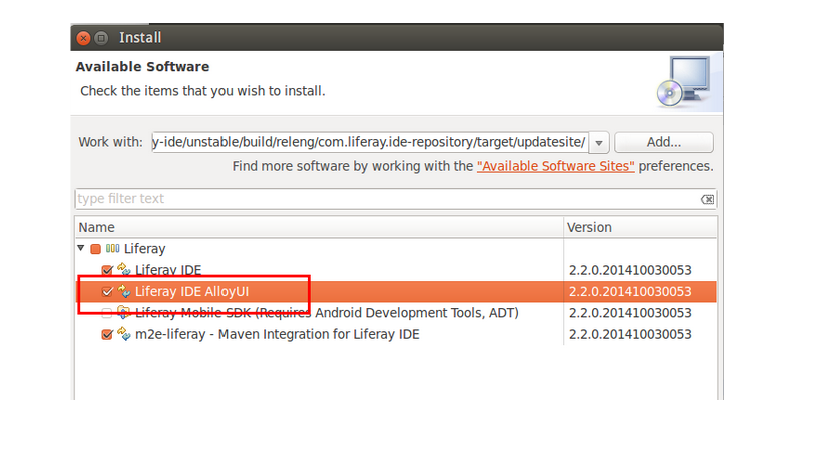Click the Add... button
The height and width of the screenshot is (452, 815).
(664, 142)
